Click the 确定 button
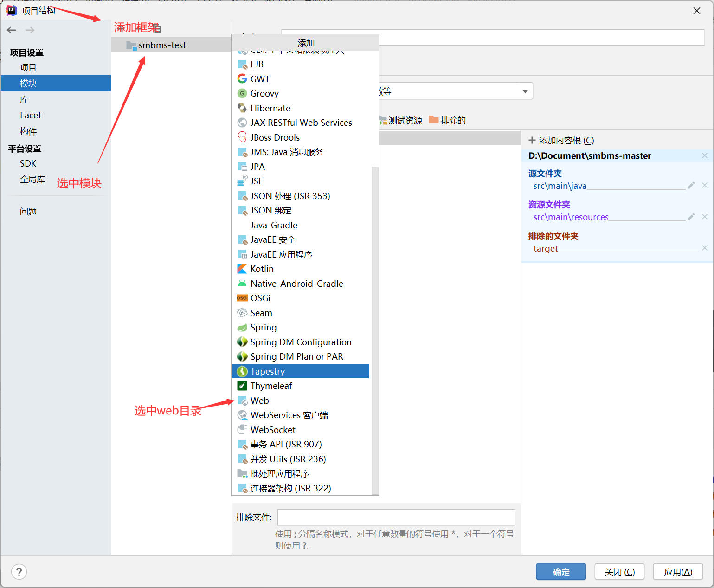714x588 pixels. click(561, 572)
